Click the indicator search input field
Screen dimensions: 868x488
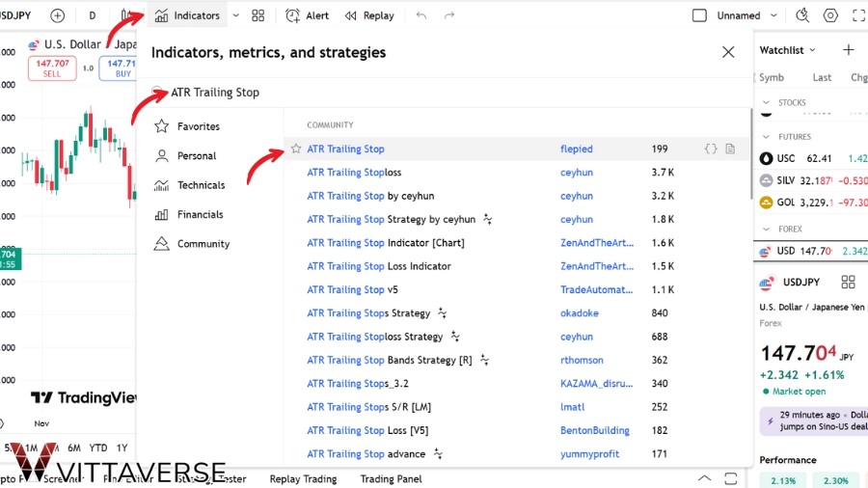[434, 93]
